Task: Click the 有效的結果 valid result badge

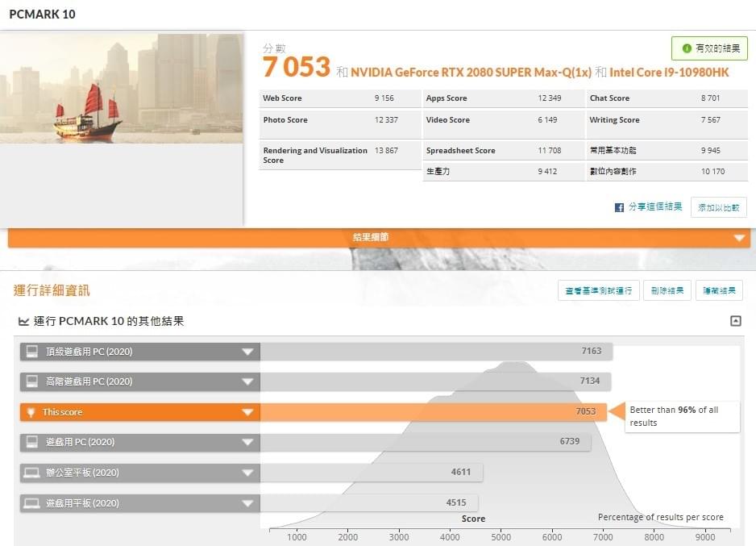Action: 709,48
